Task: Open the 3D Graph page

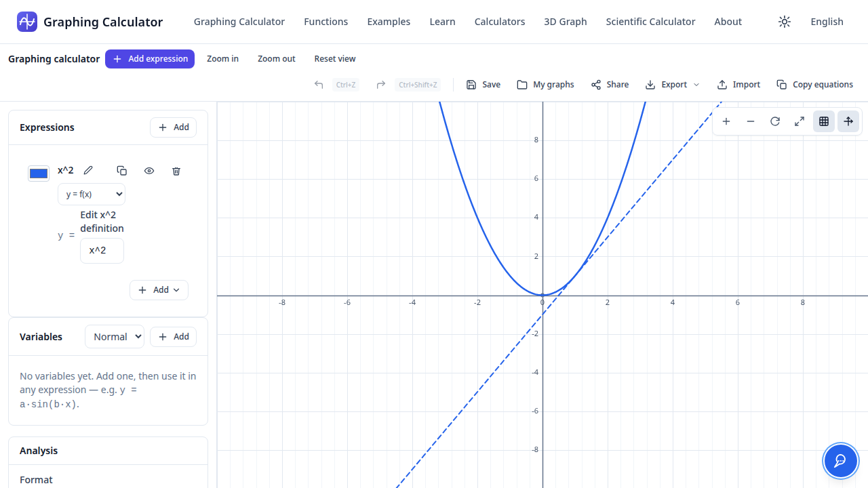Action: coord(566,22)
